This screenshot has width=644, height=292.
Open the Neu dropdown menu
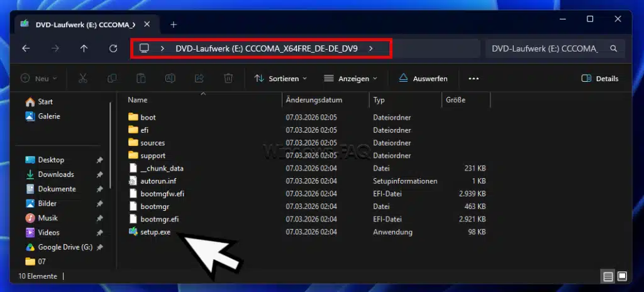tap(39, 79)
